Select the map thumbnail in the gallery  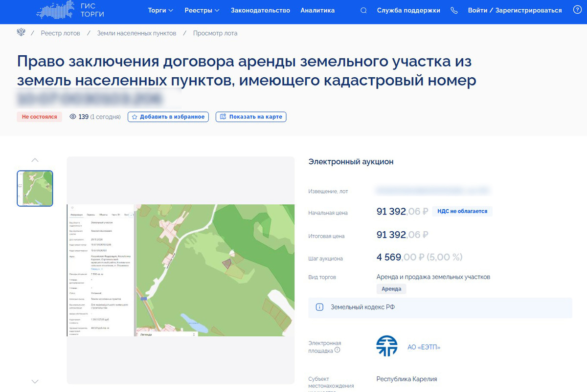click(x=35, y=188)
